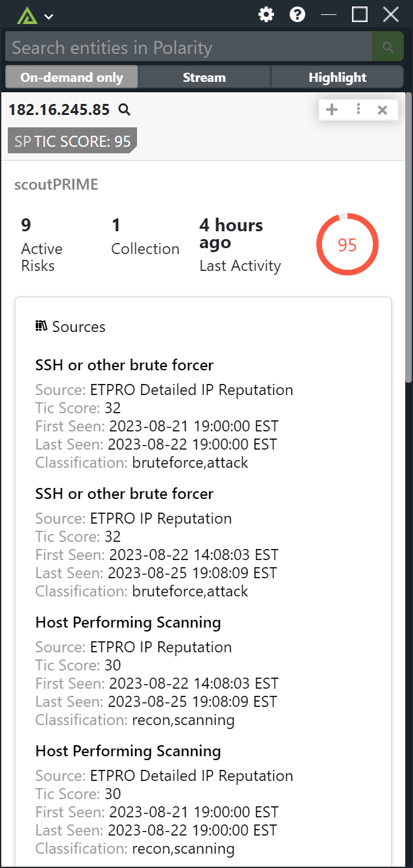Dismiss the 182.16.245.85 result card

[382, 110]
